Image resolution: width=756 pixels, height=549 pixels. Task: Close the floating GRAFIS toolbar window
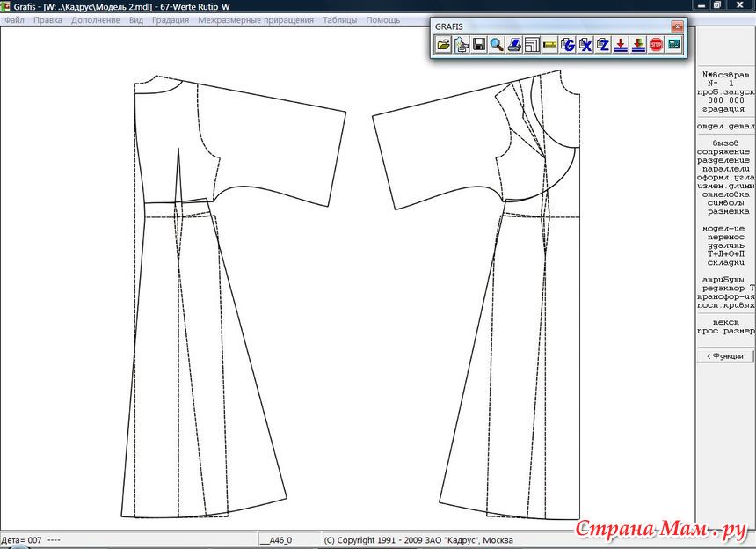point(677,26)
